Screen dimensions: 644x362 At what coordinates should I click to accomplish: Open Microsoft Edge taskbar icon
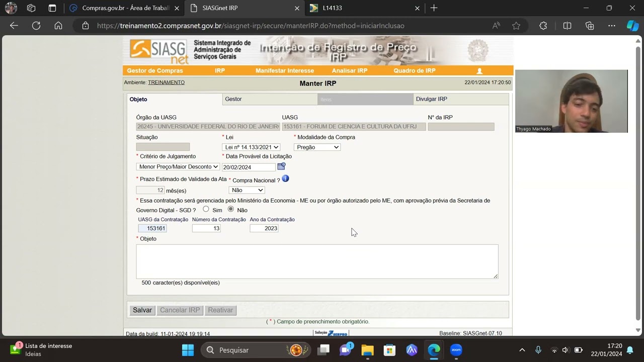tap(434, 350)
